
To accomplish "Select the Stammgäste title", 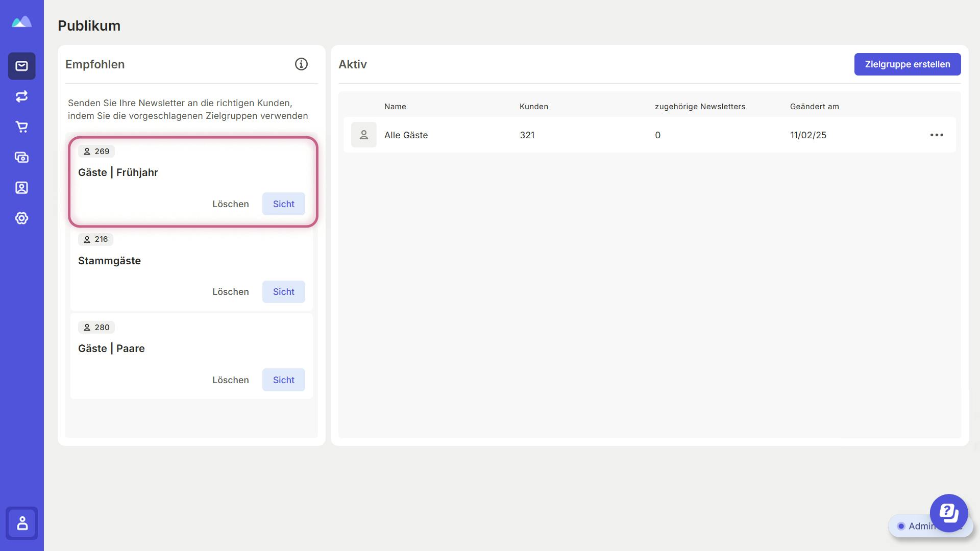I will (109, 261).
